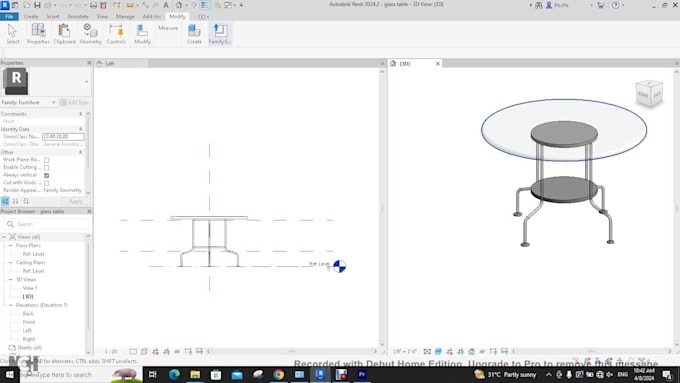680x383 pixels.
Task: Open the Controls ribbon panel
Action: (x=116, y=34)
